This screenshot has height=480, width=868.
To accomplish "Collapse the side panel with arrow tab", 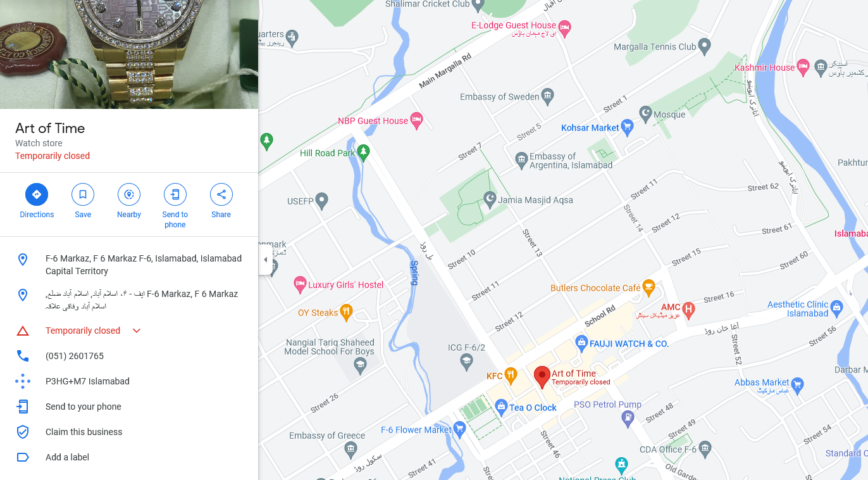I will [265, 260].
